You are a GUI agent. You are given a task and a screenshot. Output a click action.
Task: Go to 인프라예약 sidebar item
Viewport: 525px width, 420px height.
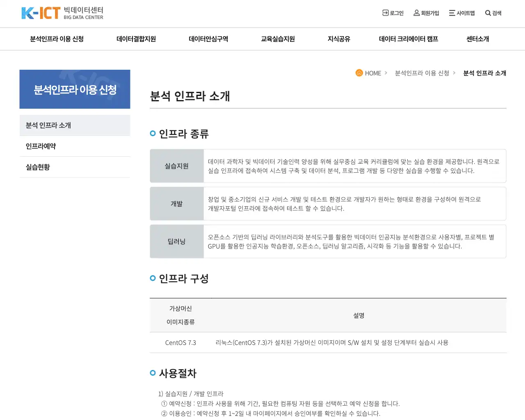(x=75, y=146)
